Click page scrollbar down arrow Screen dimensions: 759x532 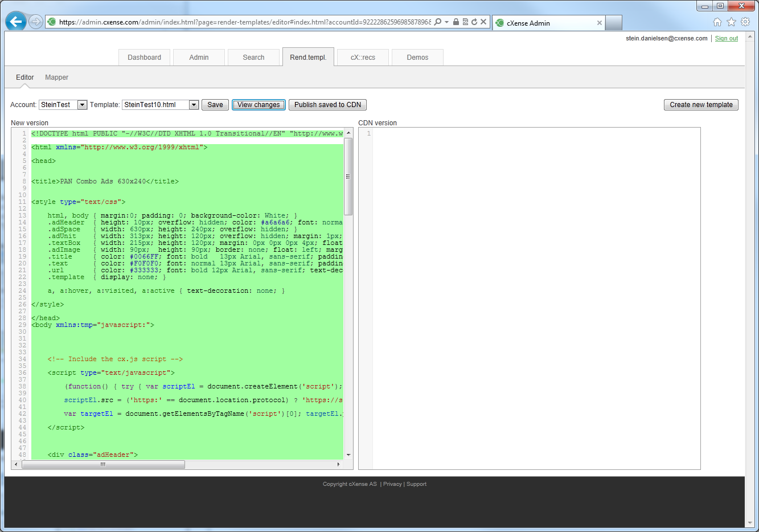pyautogui.click(x=750, y=523)
